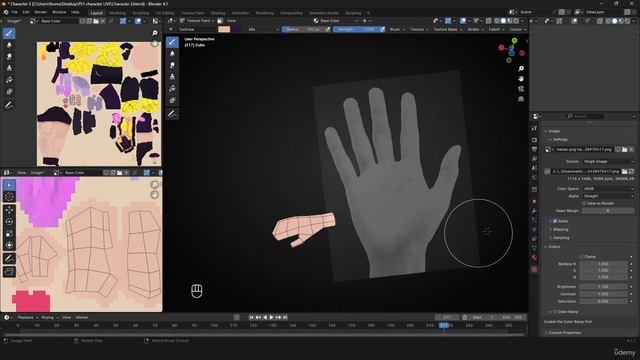
Task: Select the Fill tool in 3D viewport toolbar
Action: [x=172, y=89]
